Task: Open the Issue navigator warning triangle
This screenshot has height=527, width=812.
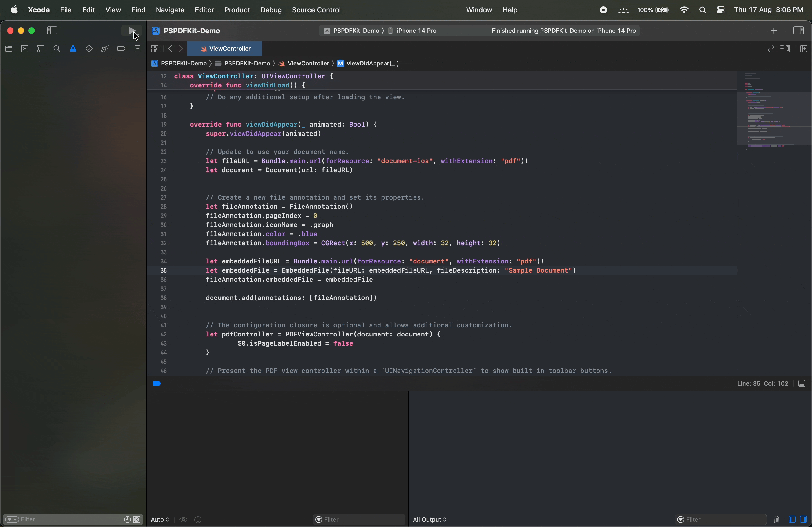Action: coord(73,49)
